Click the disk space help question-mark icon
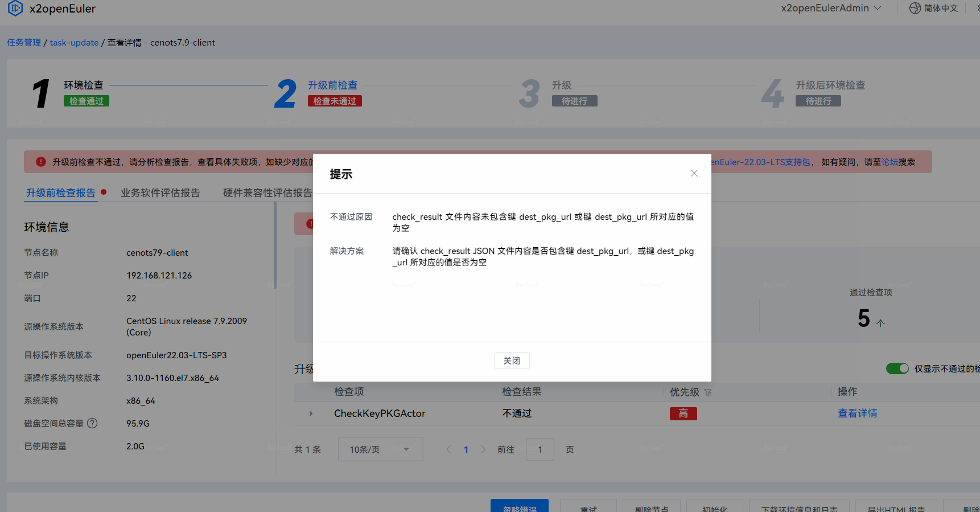The width and height of the screenshot is (980, 512). pyautogui.click(x=92, y=423)
